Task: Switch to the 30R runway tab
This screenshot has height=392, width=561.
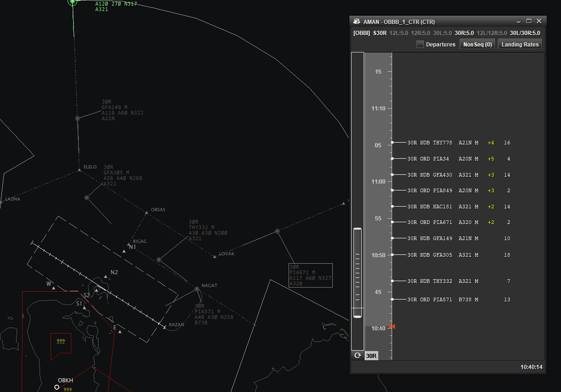Action: click(371, 356)
